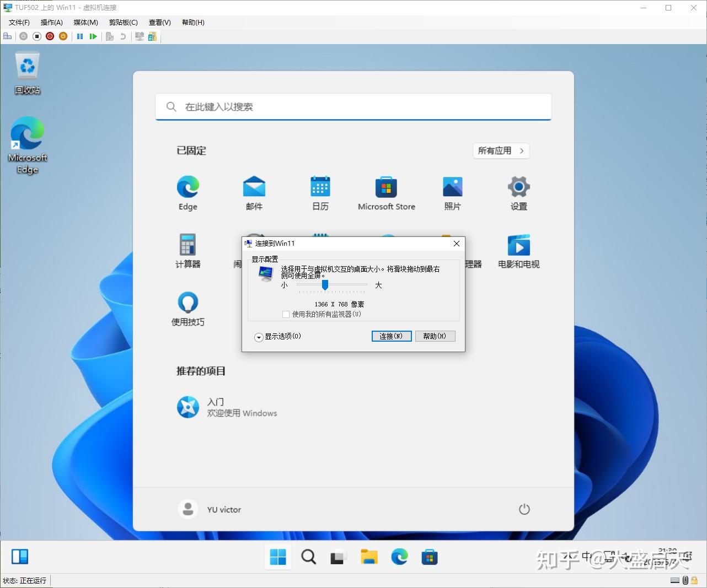Shut down the guest using the orange power icon
Viewport: 707px width, 588px height.
point(63,36)
